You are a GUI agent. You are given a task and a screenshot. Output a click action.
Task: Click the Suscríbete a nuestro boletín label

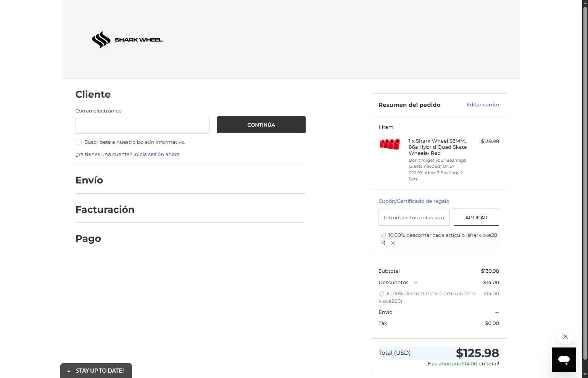[135, 142]
